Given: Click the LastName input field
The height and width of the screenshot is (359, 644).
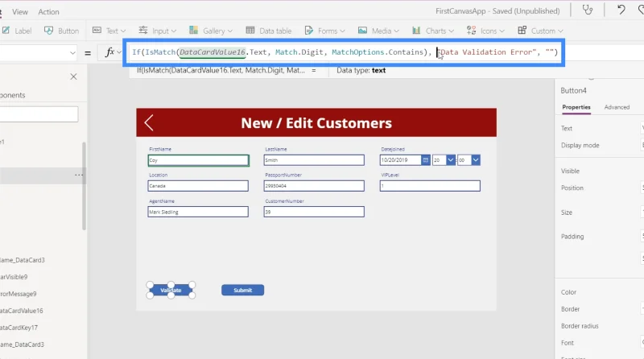Looking at the screenshot, I should 314,160.
